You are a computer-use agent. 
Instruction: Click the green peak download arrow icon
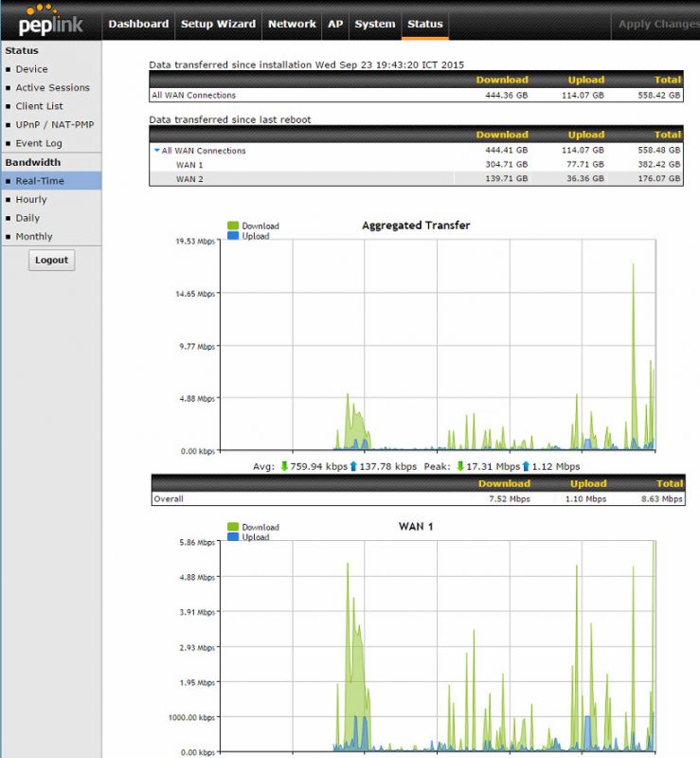(x=460, y=466)
